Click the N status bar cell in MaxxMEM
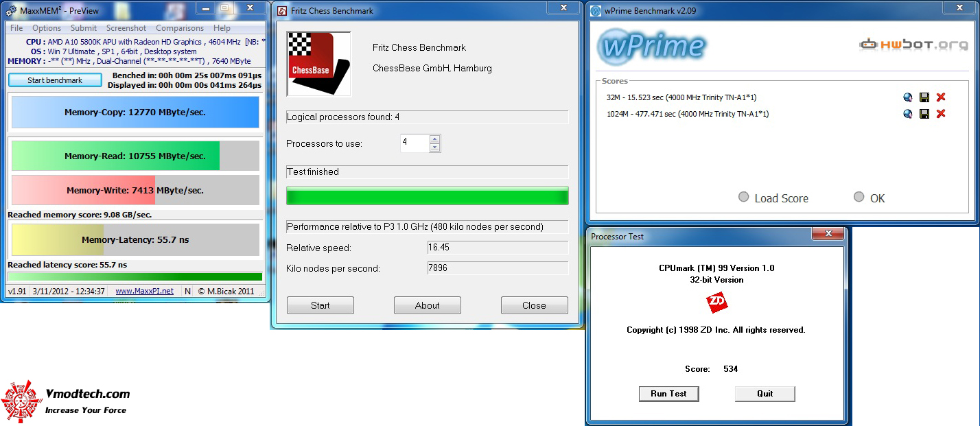 tap(188, 292)
